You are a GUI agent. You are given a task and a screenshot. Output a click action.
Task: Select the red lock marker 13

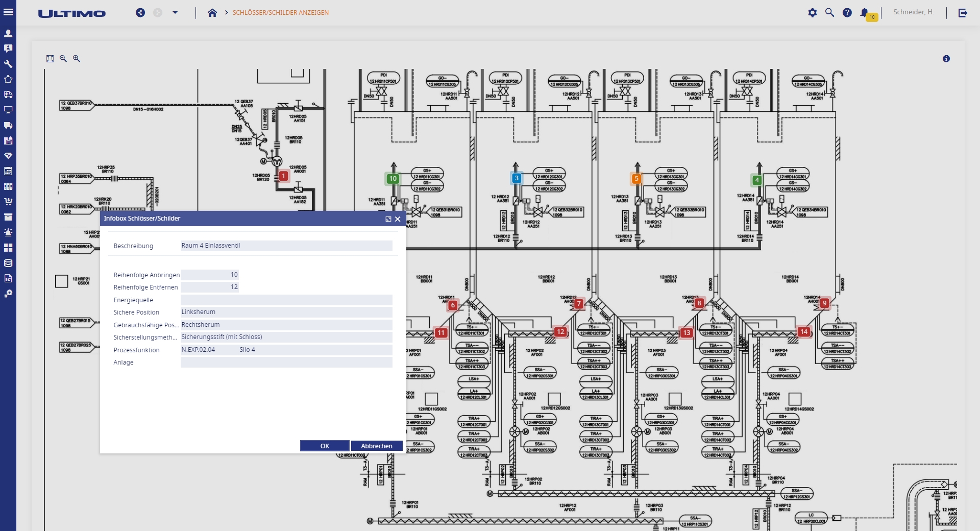point(687,333)
